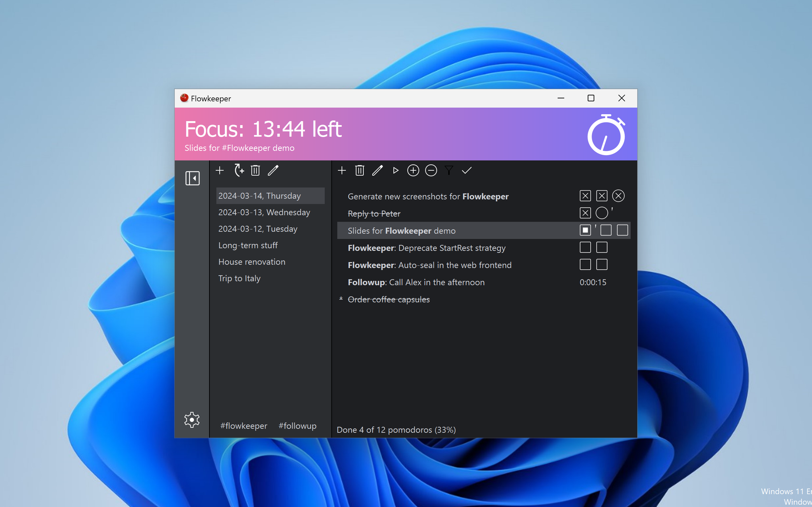
Task: Select the Trip to Italy backlog
Action: click(271, 278)
